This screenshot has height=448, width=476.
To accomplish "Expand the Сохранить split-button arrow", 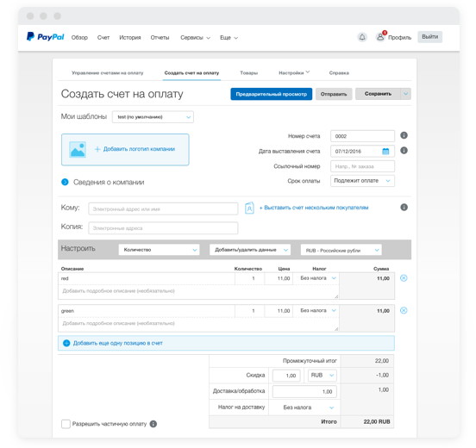I will tap(405, 94).
